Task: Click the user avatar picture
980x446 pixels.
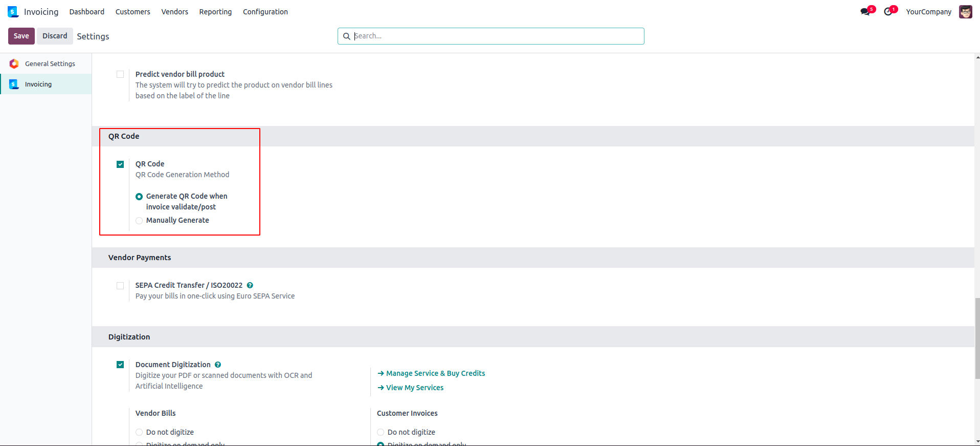Action: click(x=965, y=12)
